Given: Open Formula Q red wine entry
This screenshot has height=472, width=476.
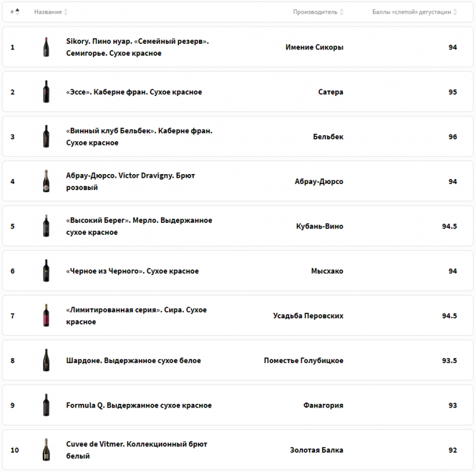Looking at the screenshot, I should coord(139,406).
